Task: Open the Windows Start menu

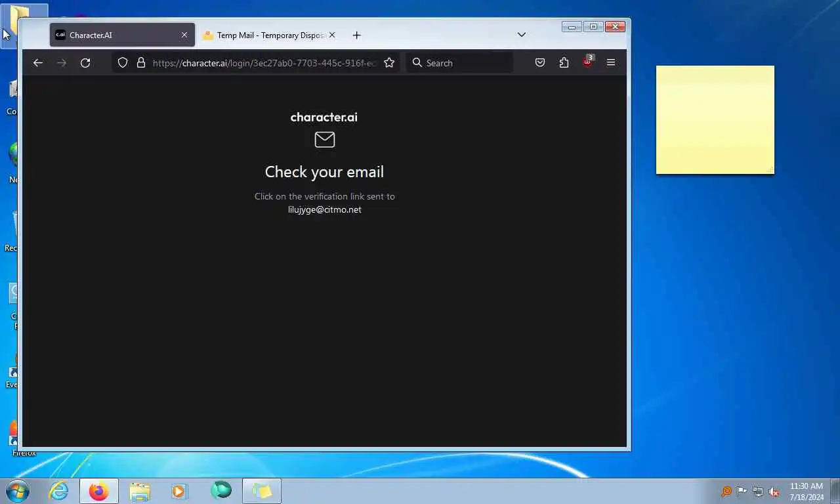Action: coord(17,491)
